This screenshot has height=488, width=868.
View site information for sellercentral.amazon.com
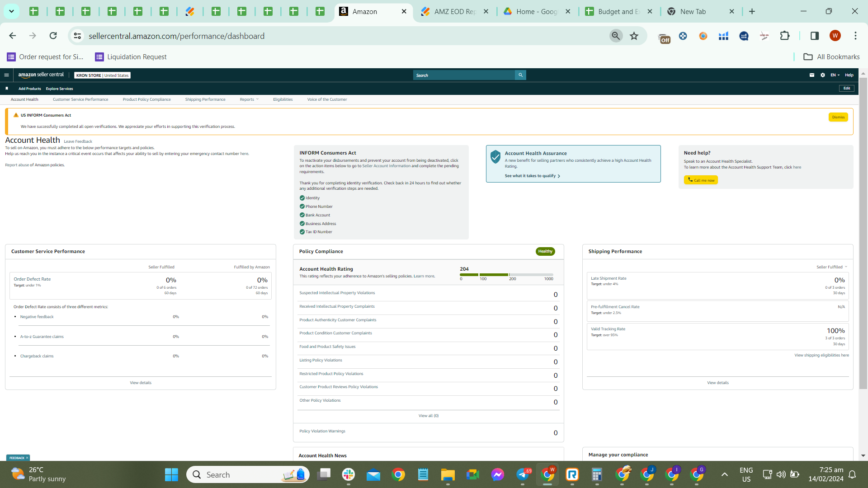point(78,36)
